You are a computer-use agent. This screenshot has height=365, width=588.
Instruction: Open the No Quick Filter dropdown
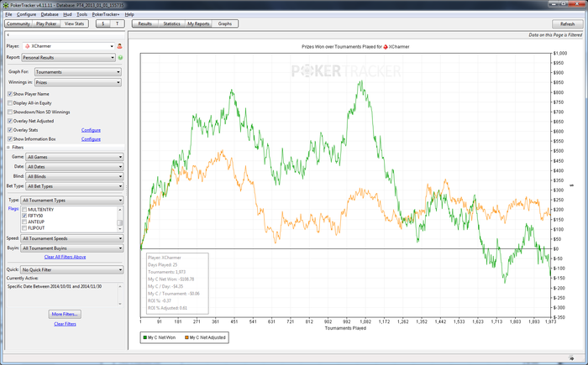(x=72, y=270)
